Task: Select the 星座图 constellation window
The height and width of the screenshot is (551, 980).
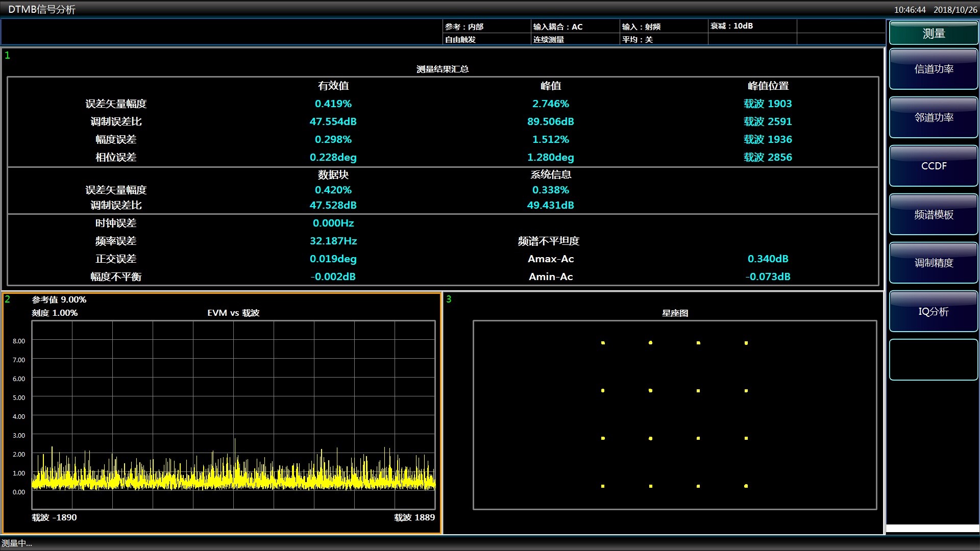Action: 674,414
